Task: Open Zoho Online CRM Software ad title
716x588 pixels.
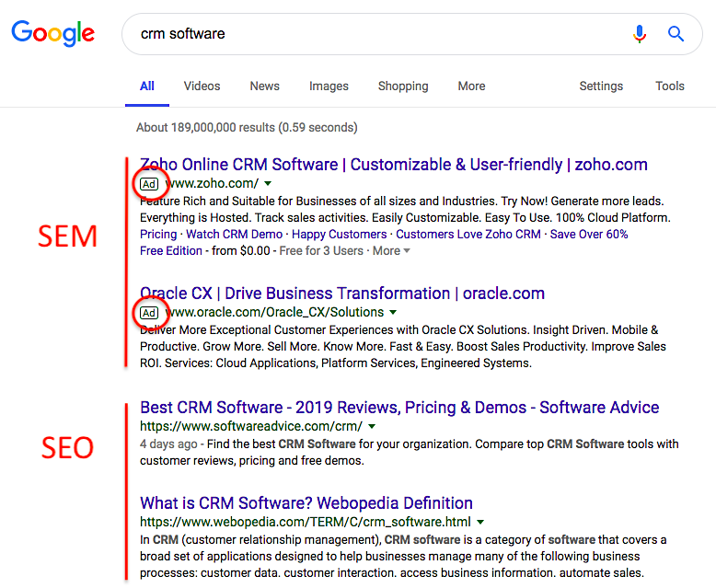Action: (x=394, y=165)
